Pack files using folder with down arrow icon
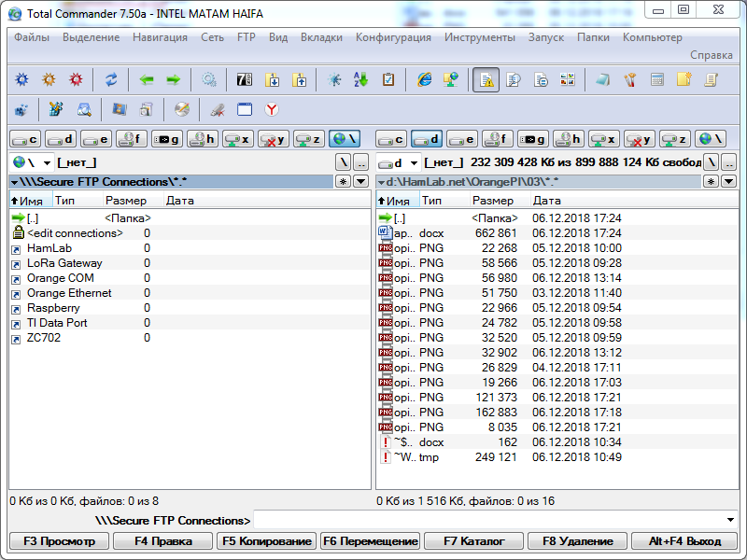 272,79
